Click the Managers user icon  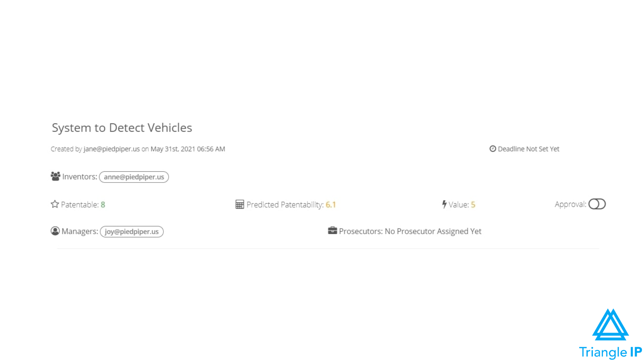click(x=55, y=231)
